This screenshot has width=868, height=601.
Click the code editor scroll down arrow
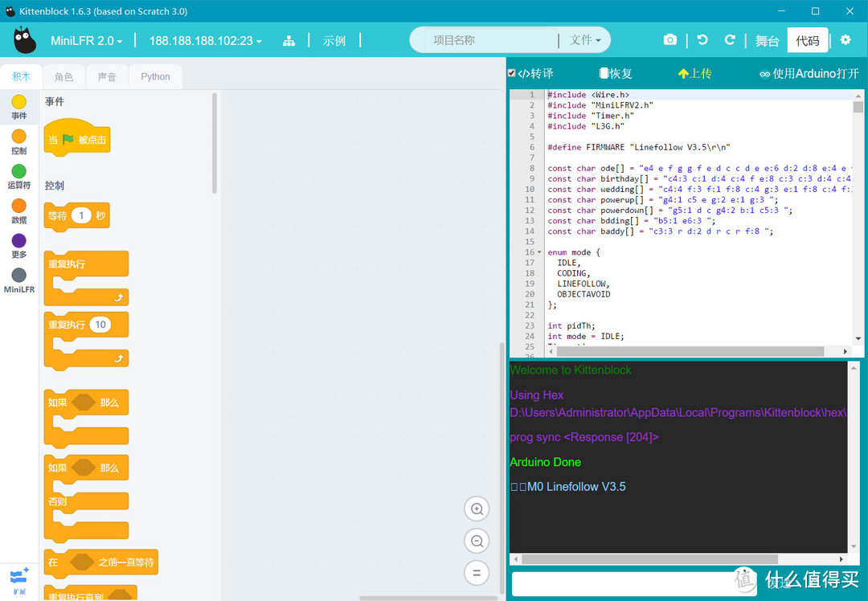pyautogui.click(x=858, y=338)
